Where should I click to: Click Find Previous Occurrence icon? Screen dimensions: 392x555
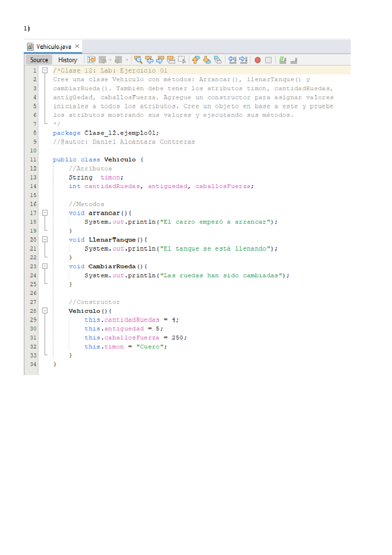[x=149, y=60]
